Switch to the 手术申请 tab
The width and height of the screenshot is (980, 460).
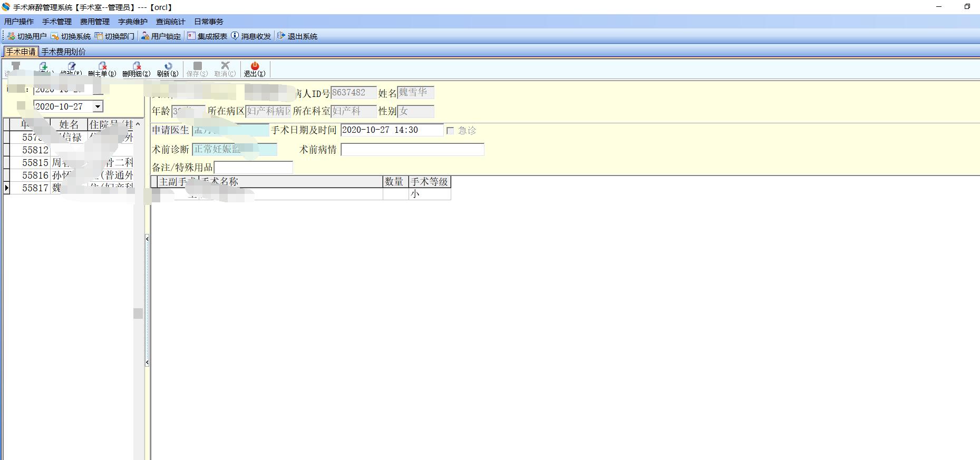click(x=21, y=52)
